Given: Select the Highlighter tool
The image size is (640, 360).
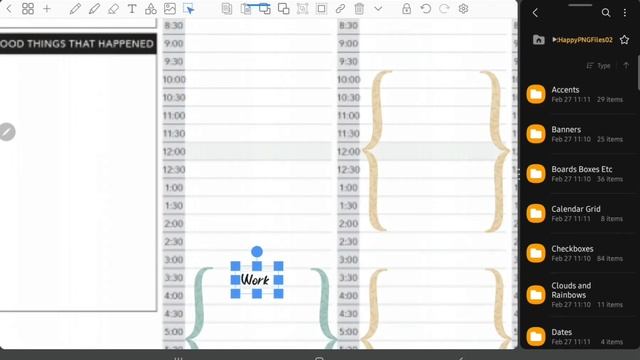Looking at the screenshot, I should pos(94,9).
